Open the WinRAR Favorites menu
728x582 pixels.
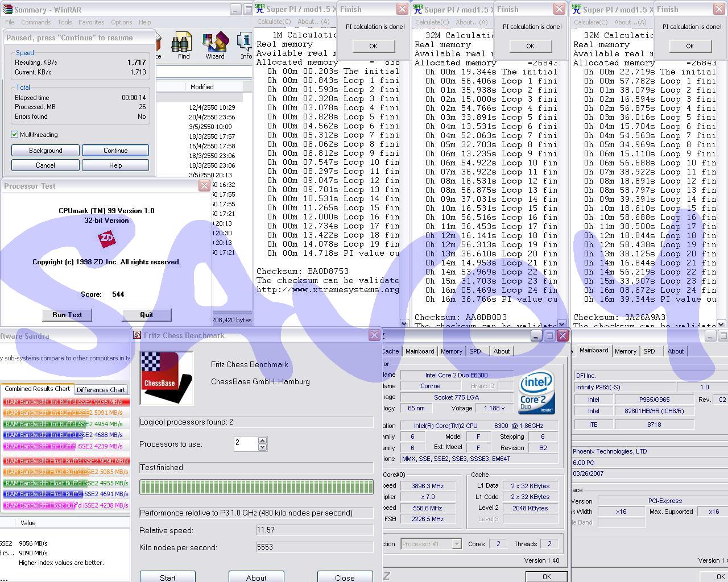pyautogui.click(x=92, y=22)
